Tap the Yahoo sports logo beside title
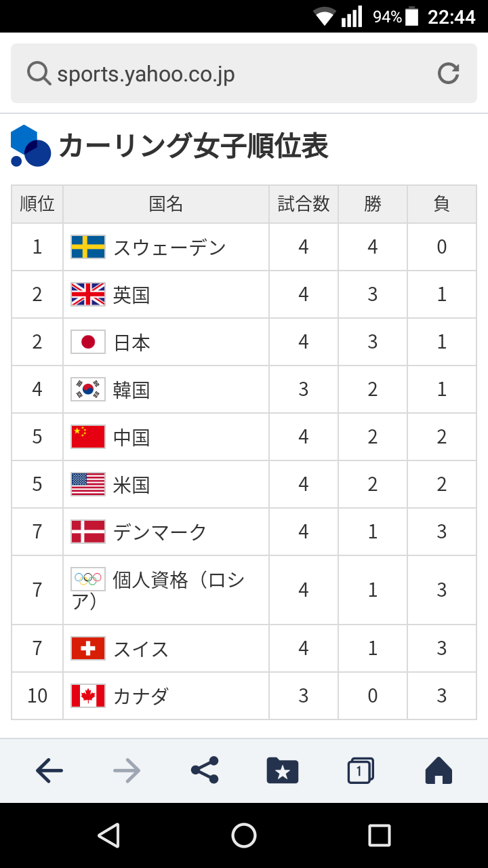Viewport: 488px width, 868px height. coord(30,146)
